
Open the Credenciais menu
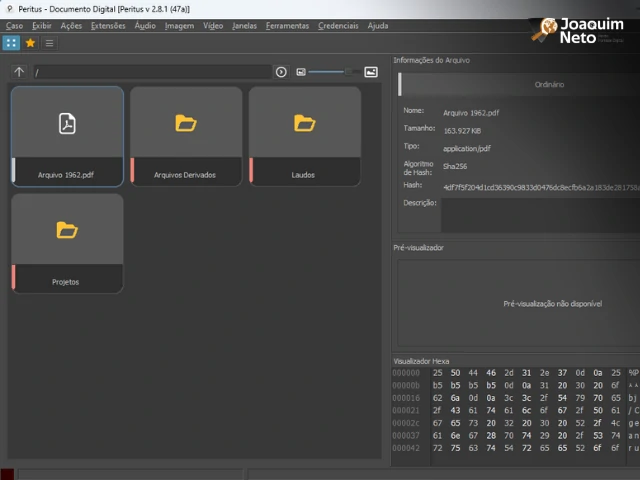click(x=338, y=26)
